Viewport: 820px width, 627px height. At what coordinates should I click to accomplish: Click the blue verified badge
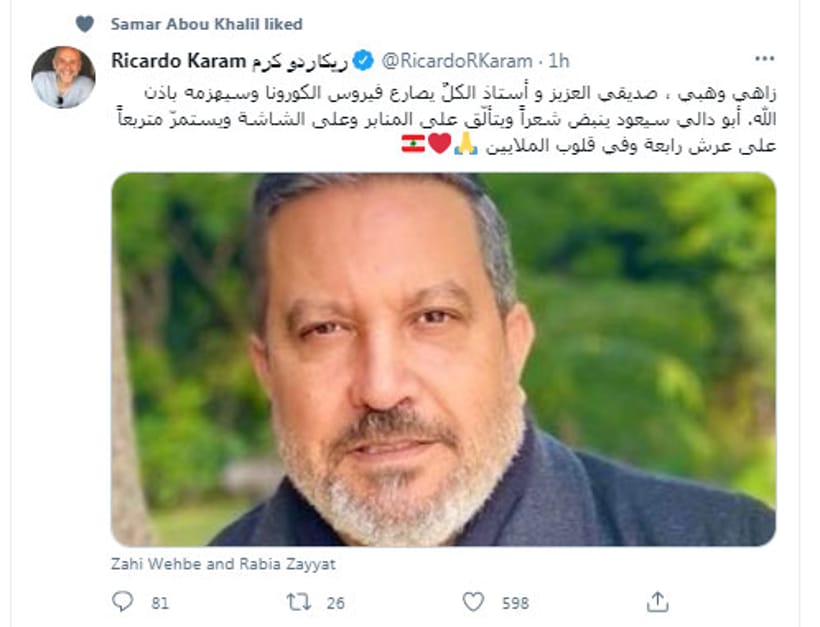click(363, 61)
